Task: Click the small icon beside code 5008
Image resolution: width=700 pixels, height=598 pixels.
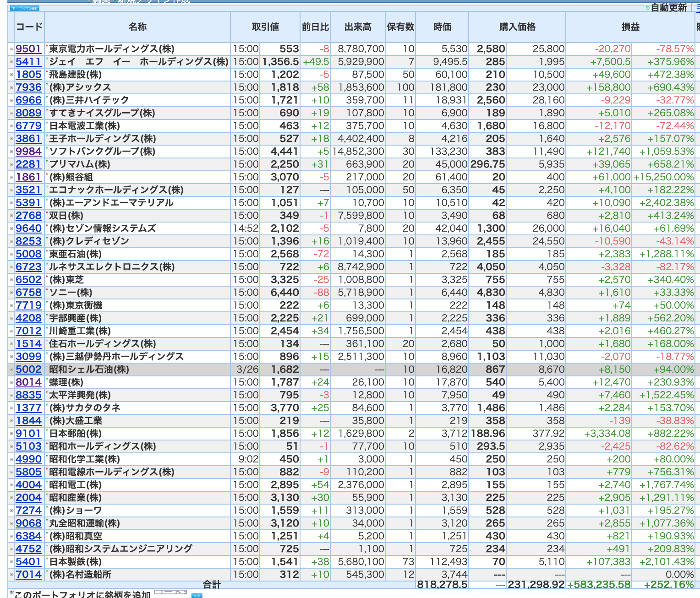Action: pos(11,254)
